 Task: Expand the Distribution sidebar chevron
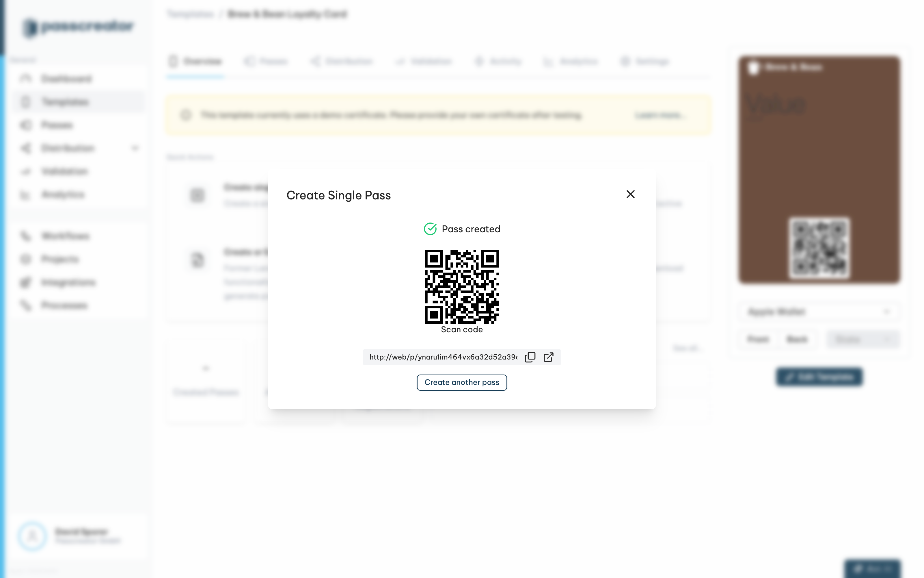135,148
